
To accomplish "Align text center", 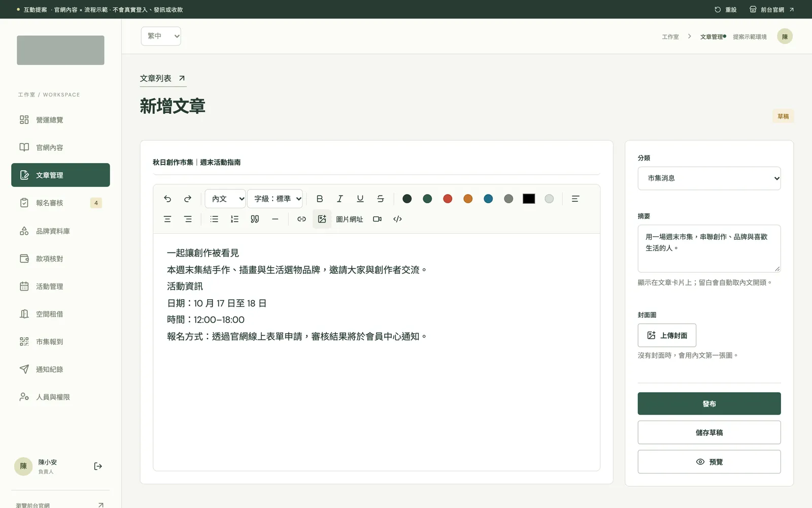I will coord(167,219).
